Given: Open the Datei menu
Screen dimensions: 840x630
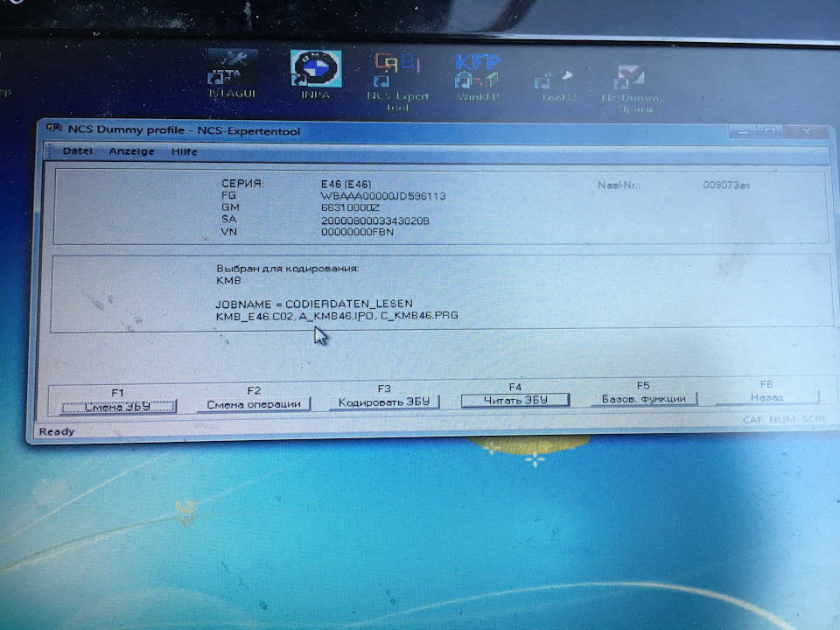Looking at the screenshot, I should (x=77, y=151).
